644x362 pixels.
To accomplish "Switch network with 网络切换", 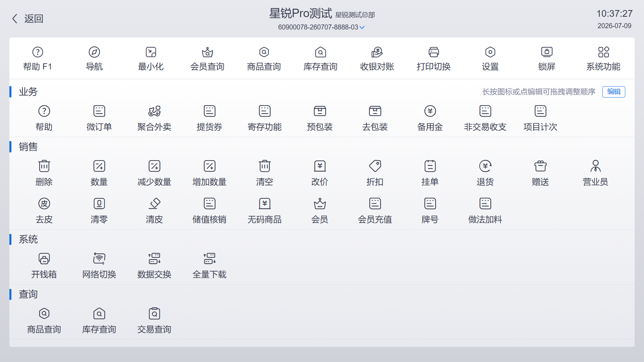I will coord(99,266).
